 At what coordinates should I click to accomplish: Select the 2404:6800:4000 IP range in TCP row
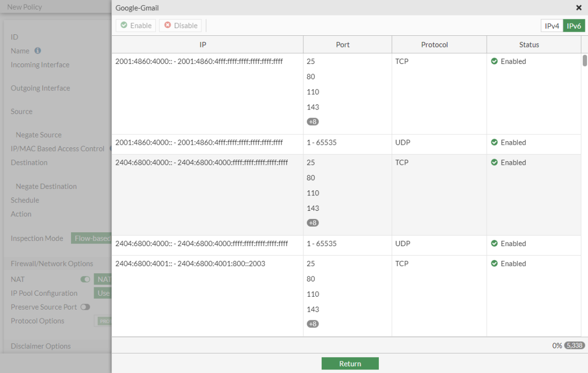[202, 163]
